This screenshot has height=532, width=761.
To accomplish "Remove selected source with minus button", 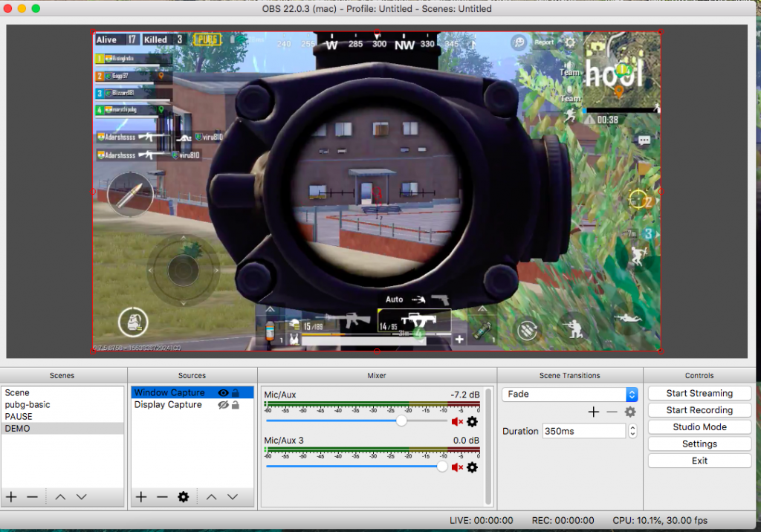I will tap(162, 497).
